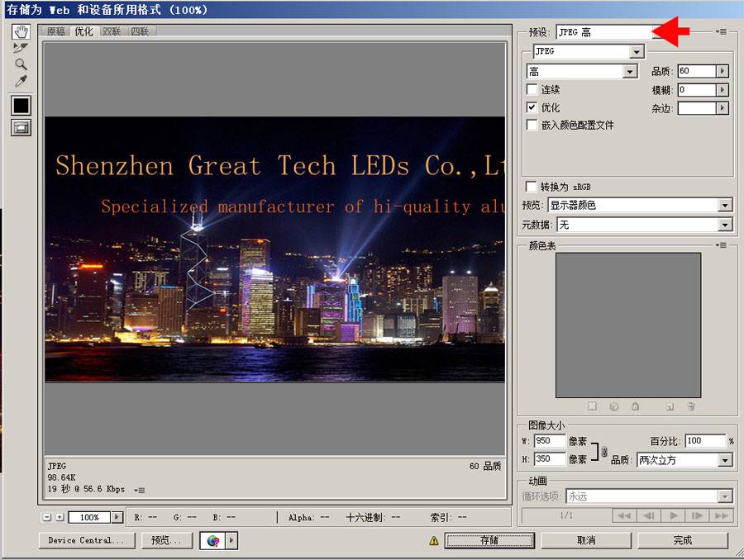Click the image width input field
This screenshot has height=560, width=744.
pos(550,441)
